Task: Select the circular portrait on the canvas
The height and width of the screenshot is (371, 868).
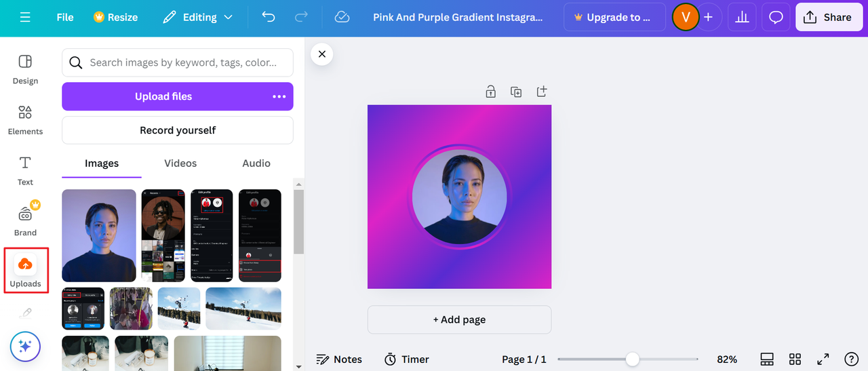Action: click(x=459, y=197)
